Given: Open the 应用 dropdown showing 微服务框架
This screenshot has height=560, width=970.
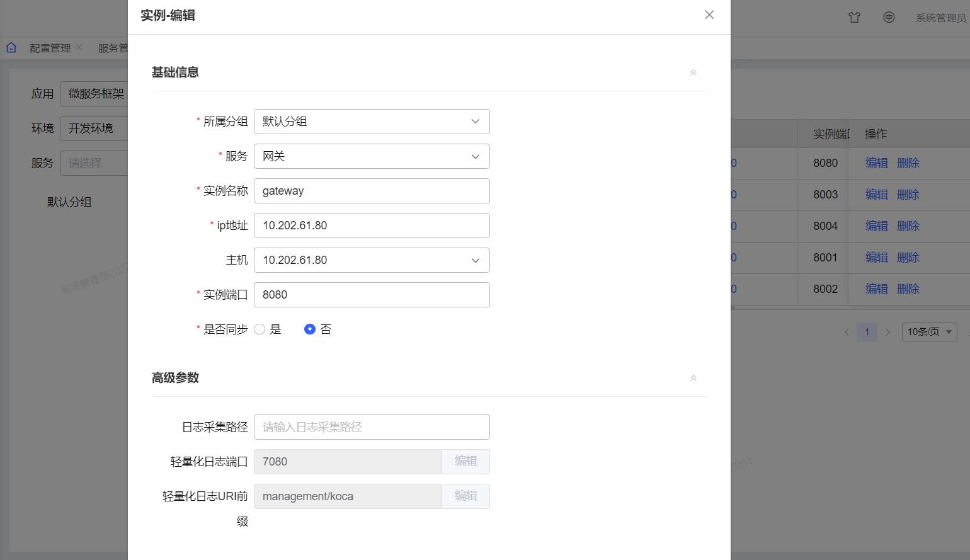Looking at the screenshot, I should point(94,94).
